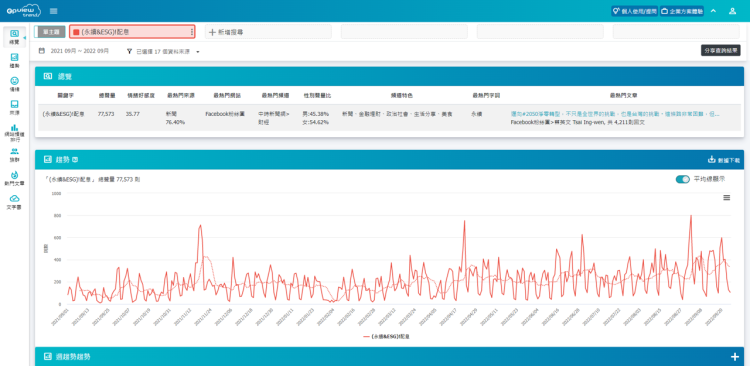Click the weekly trend panel header icon
Screen dimensions: 750x366
click(x=48, y=356)
